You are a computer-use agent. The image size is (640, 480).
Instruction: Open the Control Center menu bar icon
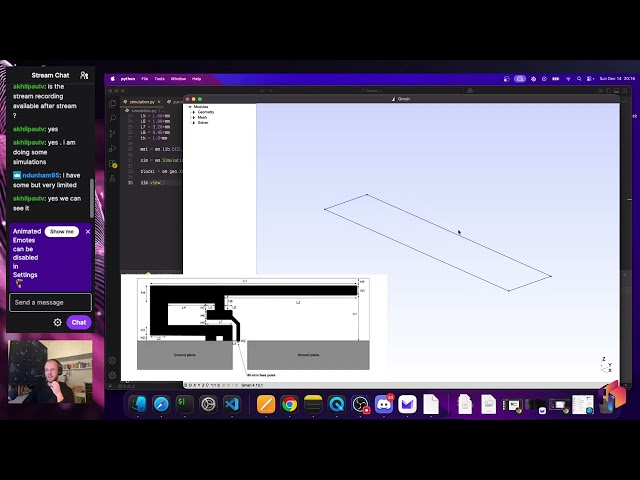[590, 79]
